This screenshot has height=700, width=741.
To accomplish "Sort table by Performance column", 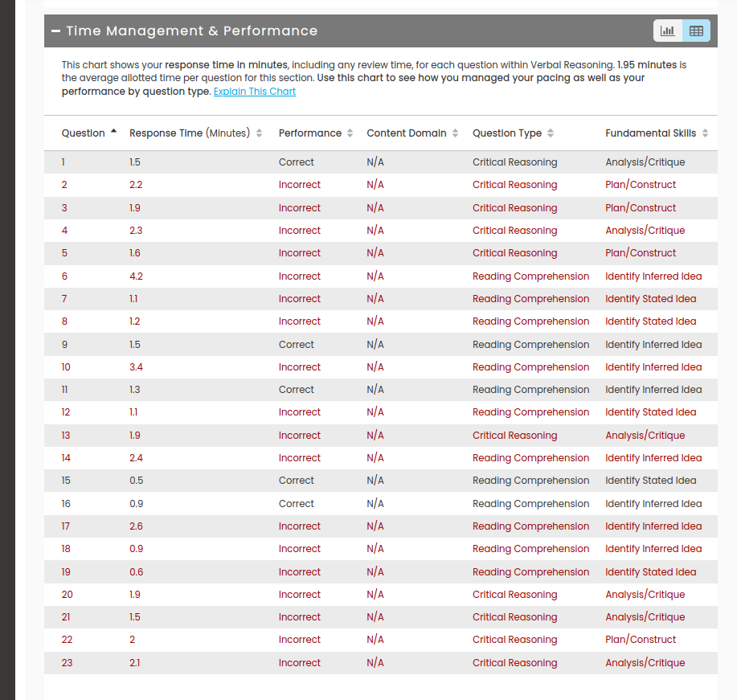I will 350,133.
